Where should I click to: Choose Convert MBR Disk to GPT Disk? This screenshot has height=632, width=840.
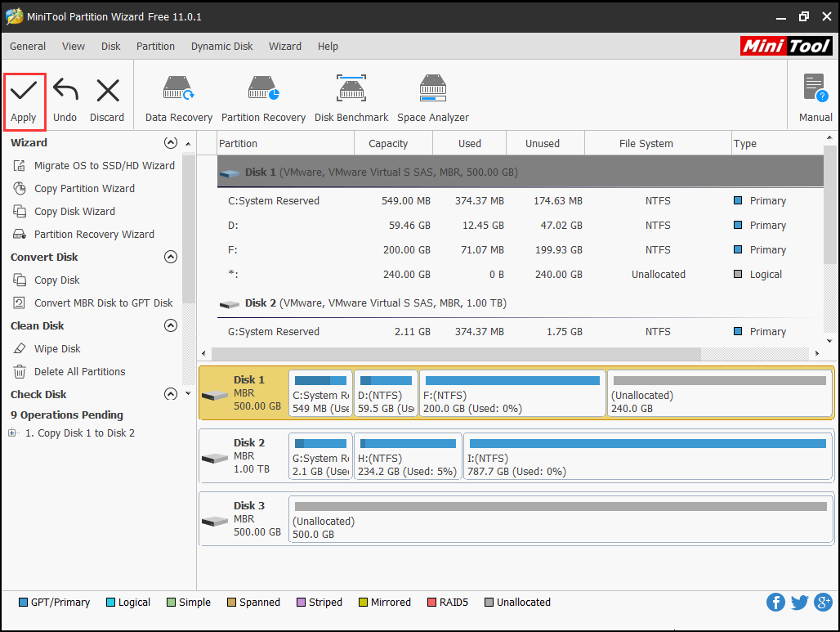click(103, 303)
